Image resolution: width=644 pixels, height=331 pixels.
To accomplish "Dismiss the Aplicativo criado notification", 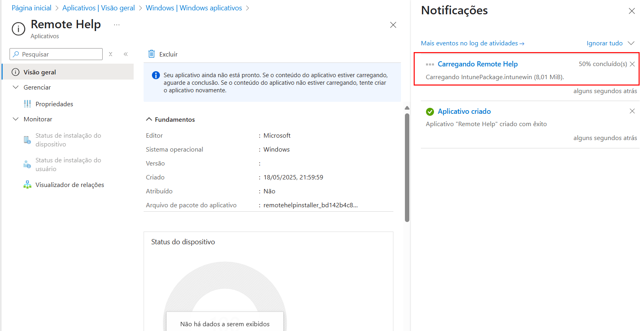I will click(x=632, y=111).
